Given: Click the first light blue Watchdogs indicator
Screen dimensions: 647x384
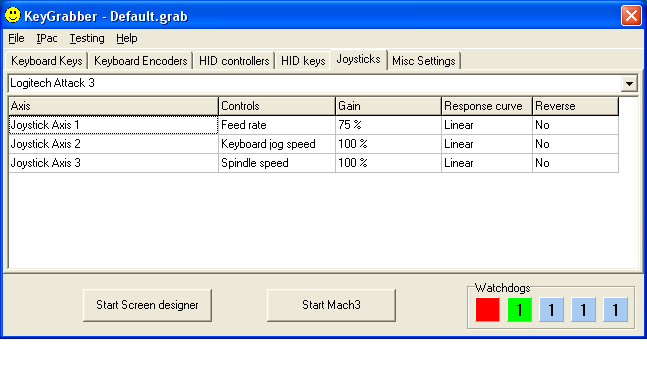Looking at the screenshot, I should (551, 309).
